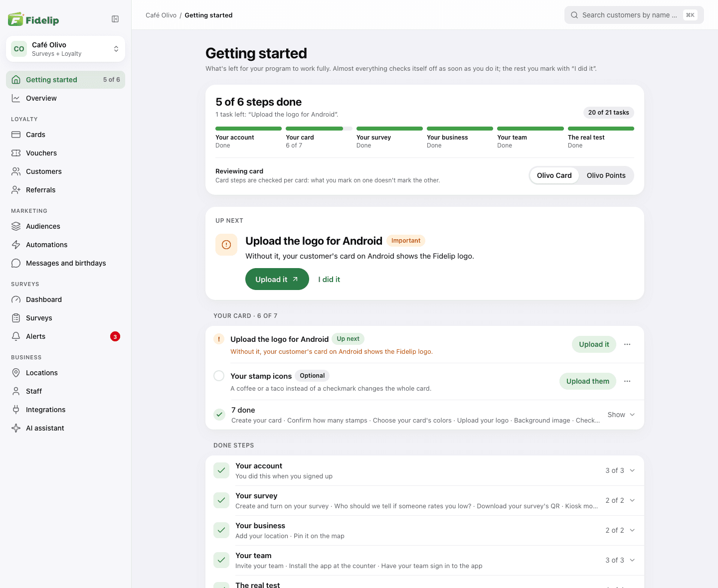Screen dimensions: 718x588
Task: Click the Automations lightning icon
Action: coord(16,245)
